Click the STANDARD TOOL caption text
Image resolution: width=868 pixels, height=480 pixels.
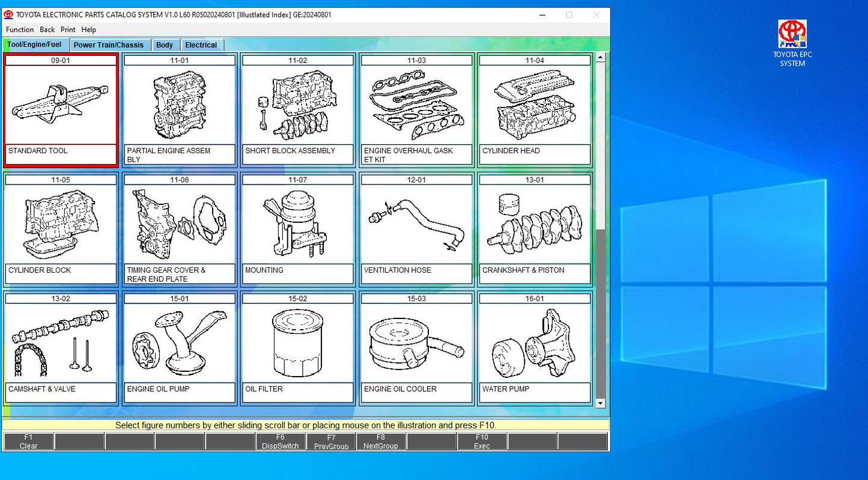[38, 151]
